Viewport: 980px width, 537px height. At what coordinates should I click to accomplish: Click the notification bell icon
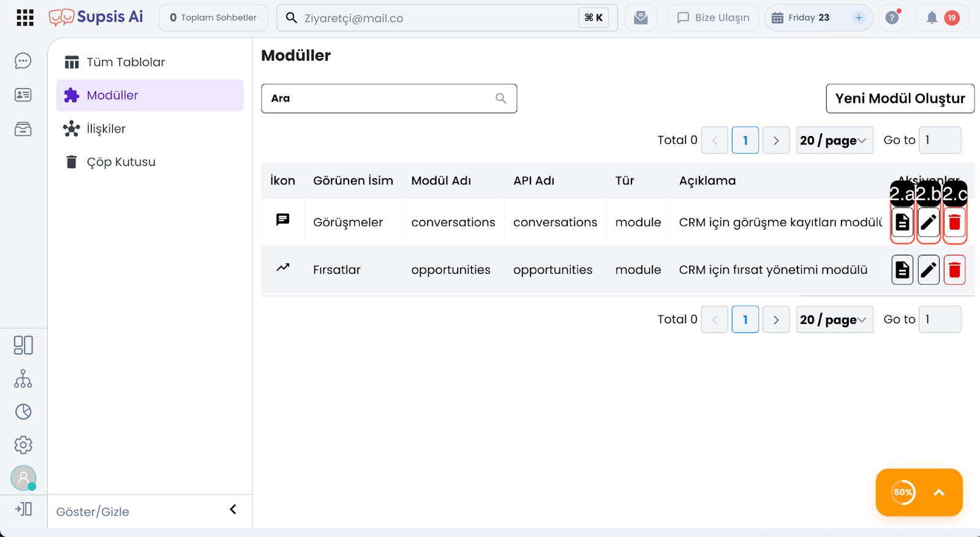932,18
